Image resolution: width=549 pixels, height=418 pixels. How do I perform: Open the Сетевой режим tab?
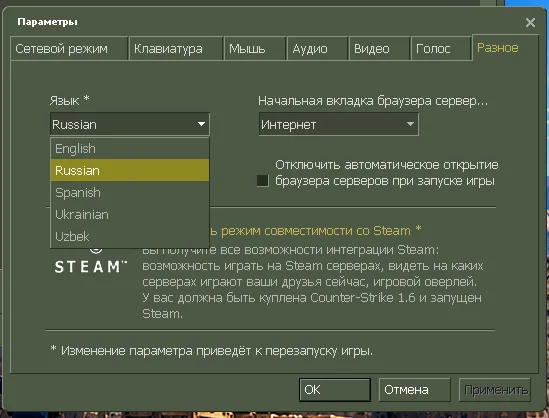pyautogui.click(x=69, y=48)
